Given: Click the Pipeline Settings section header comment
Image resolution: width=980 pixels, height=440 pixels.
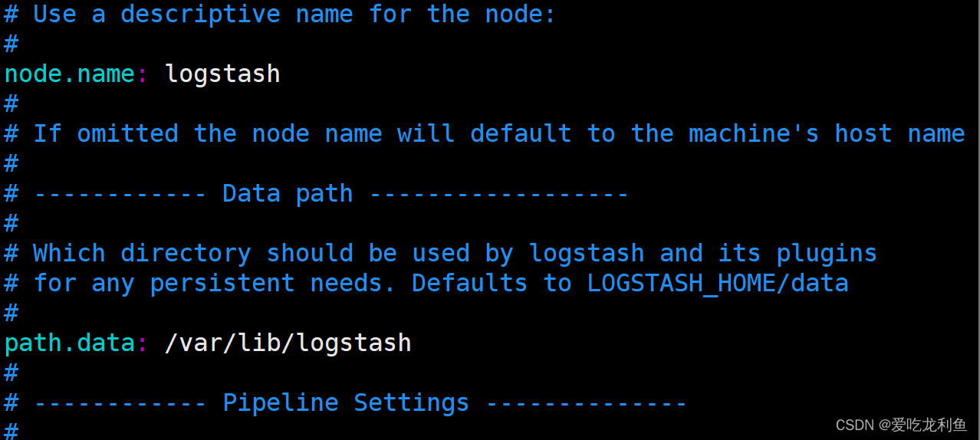Looking at the screenshot, I should [x=346, y=402].
